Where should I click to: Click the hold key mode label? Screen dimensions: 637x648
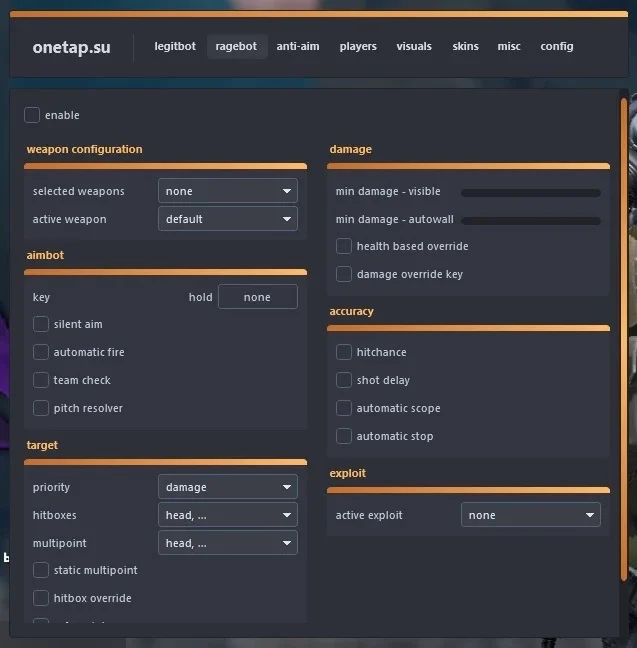pyautogui.click(x=200, y=297)
